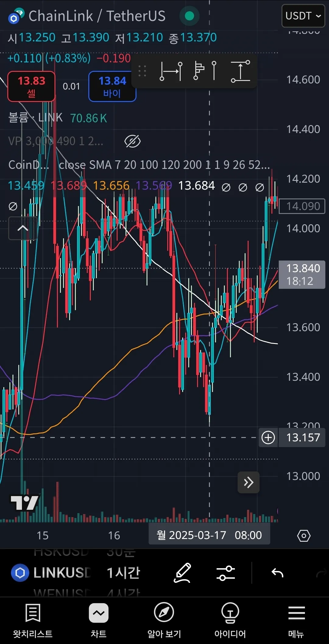Image resolution: width=329 pixels, height=644 pixels.
Task: Jump to latest bar with double-arrow button
Action: pos(249,482)
